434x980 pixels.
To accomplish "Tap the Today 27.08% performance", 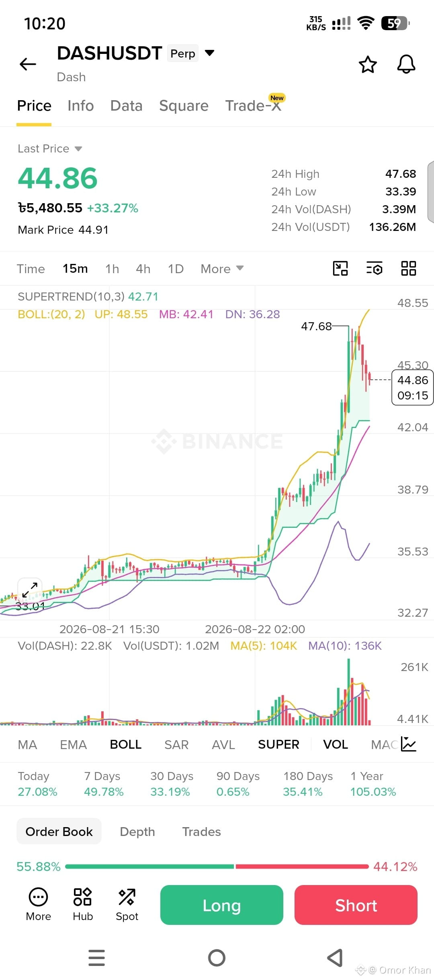I will [37, 784].
